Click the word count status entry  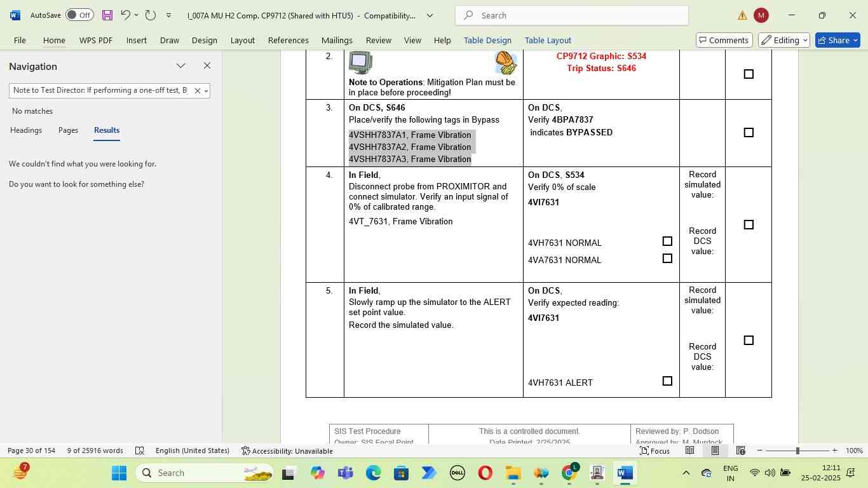95,451
